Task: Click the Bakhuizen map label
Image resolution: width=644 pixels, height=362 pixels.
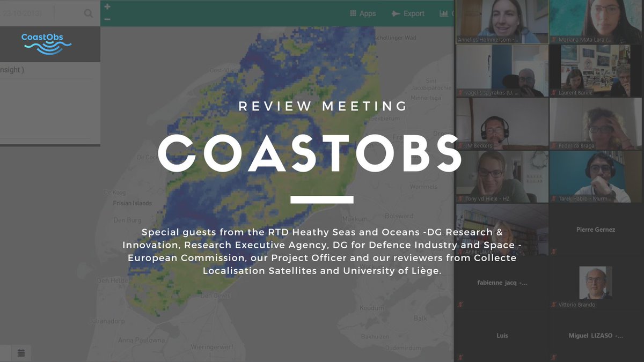Action: point(376,337)
